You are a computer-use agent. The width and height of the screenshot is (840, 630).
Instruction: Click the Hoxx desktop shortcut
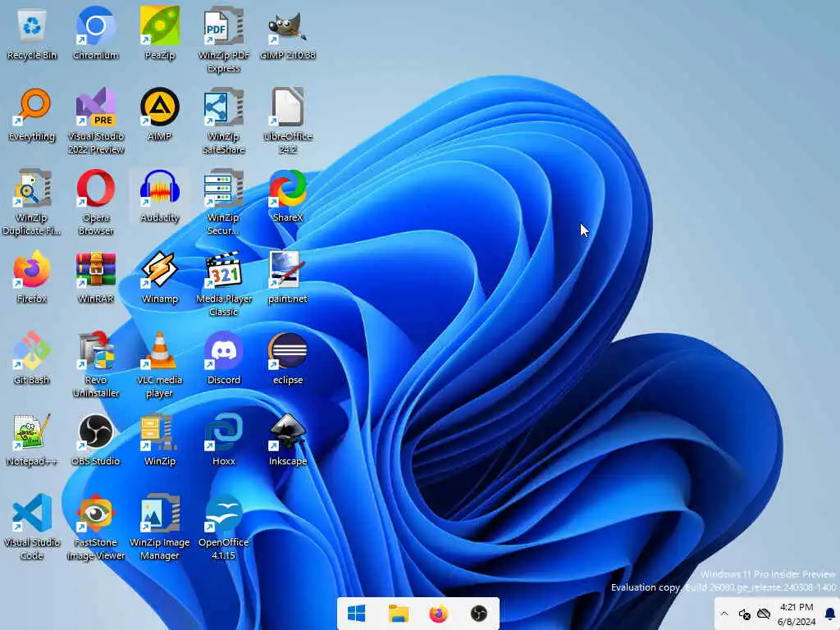(223, 440)
